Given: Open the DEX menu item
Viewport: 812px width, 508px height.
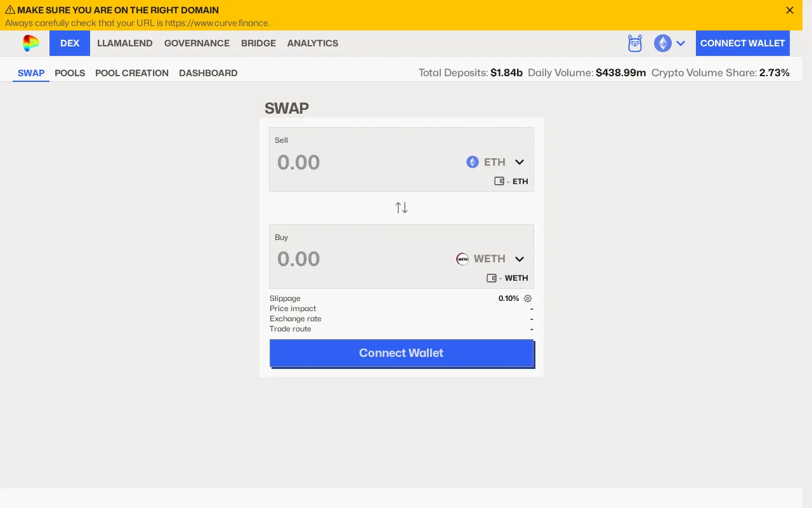Looking at the screenshot, I should pos(70,43).
